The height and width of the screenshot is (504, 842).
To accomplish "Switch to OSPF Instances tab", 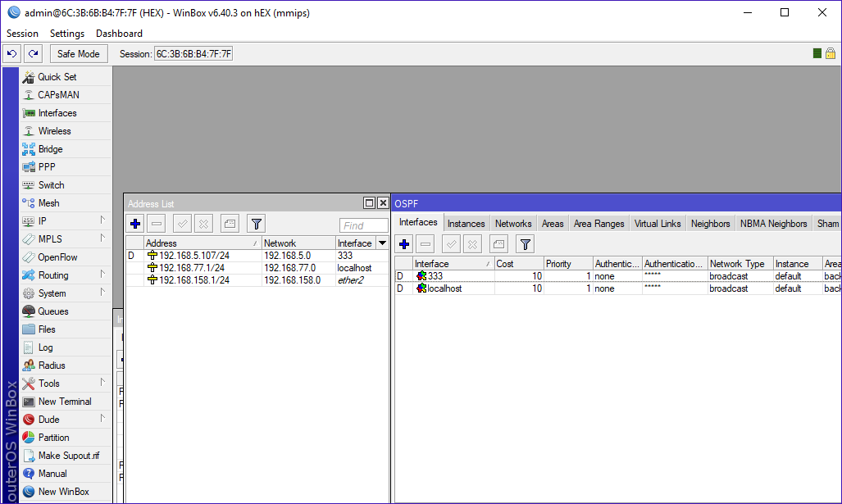I will (467, 224).
